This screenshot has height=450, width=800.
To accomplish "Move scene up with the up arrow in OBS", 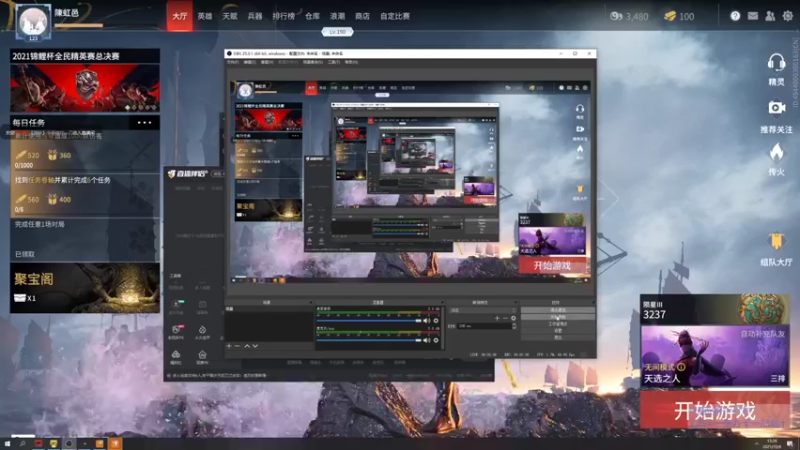I will [247, 346].
